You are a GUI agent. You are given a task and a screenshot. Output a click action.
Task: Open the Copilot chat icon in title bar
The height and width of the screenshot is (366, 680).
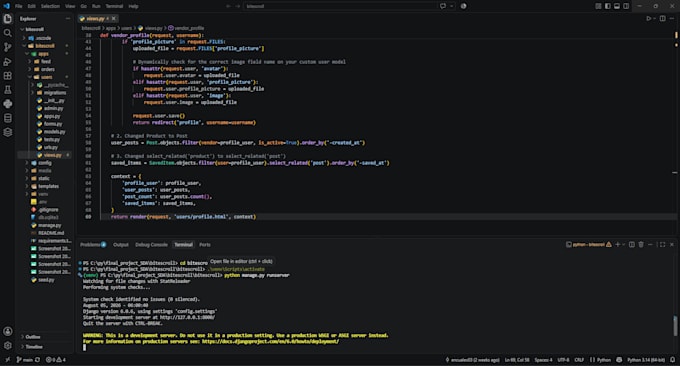coord(443,6)
